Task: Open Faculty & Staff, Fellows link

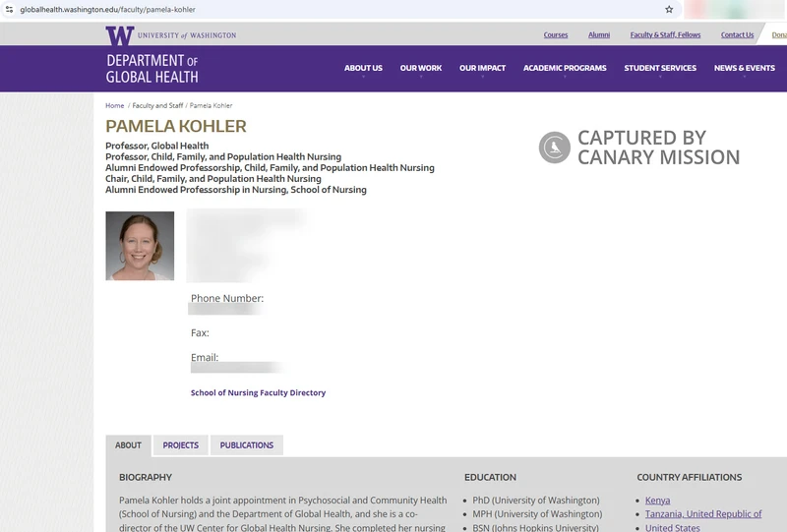Action: 665,34
